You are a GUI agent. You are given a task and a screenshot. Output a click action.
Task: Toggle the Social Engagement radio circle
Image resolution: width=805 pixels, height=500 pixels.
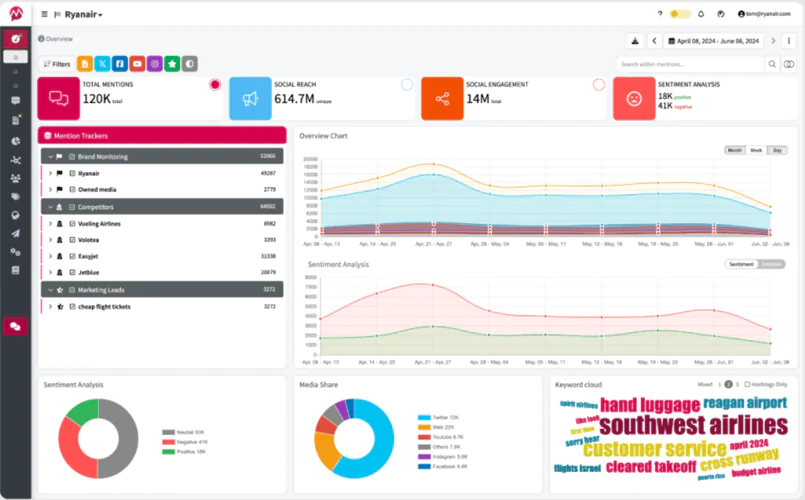coord(599,85)
